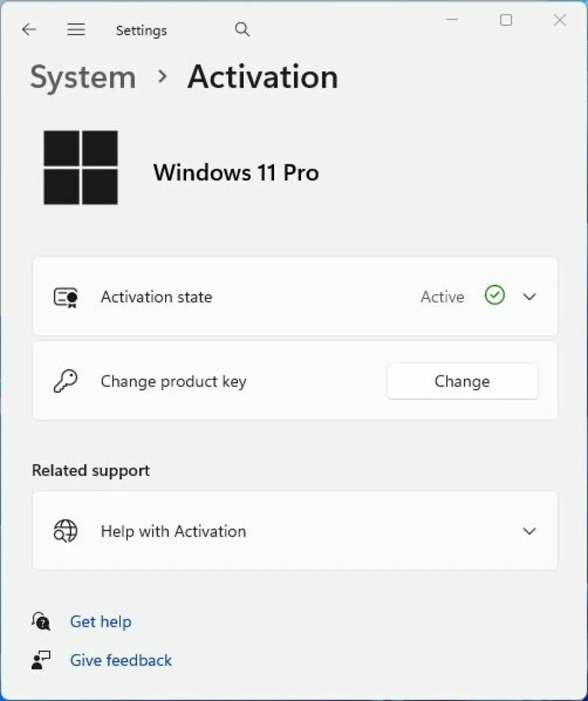Click the back arrow icon
Image resolution: width=588 pixels, height=701 pixels.
coord(29,30)
